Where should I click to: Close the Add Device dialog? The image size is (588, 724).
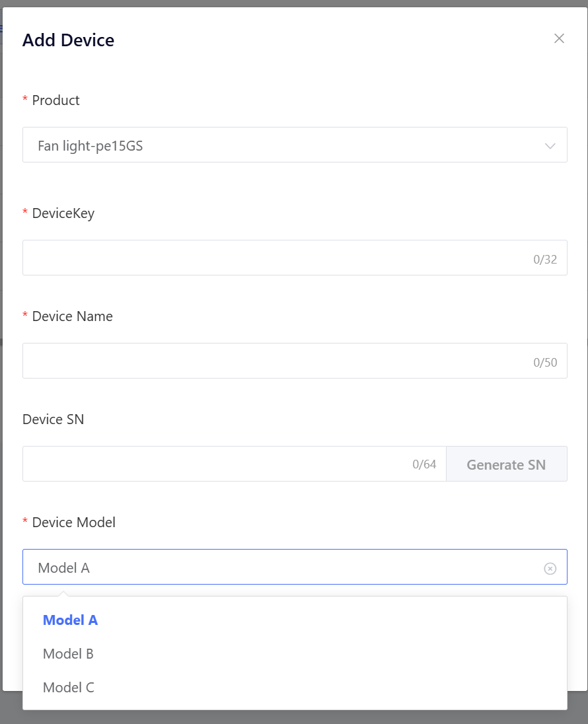(559, 38)
